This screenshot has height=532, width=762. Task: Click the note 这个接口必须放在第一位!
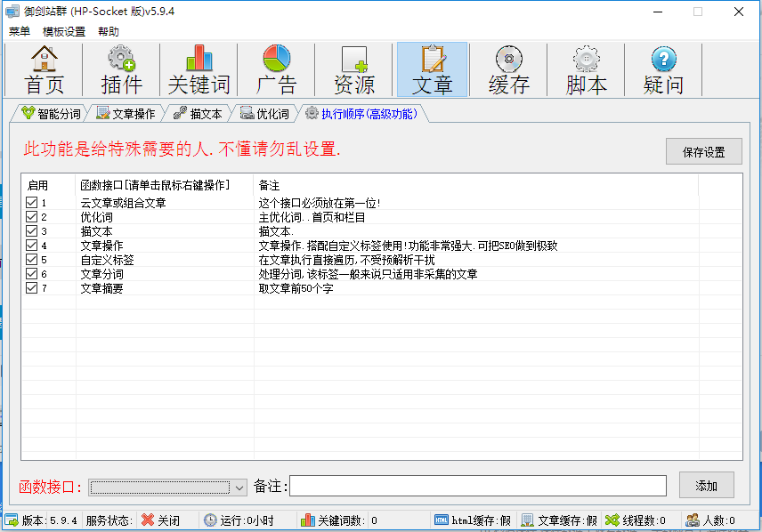click(x=320, y=203)
